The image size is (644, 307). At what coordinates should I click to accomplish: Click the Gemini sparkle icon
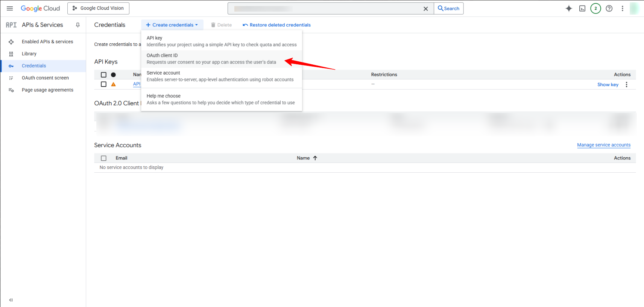coord(569,8)
